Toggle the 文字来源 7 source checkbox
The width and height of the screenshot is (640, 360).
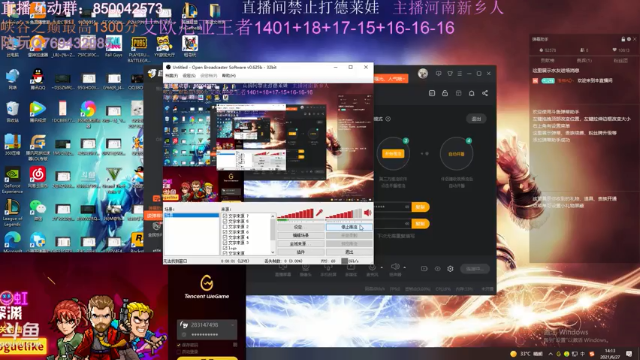225,216
